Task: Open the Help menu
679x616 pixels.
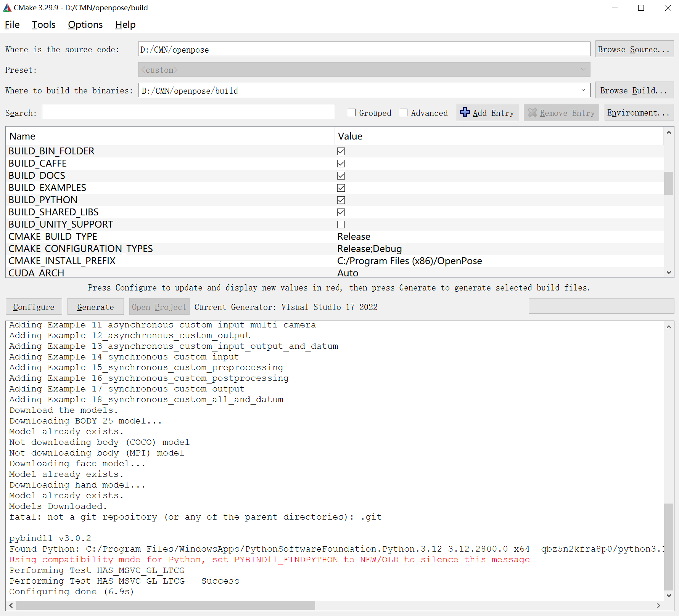Action: (125, 24)
